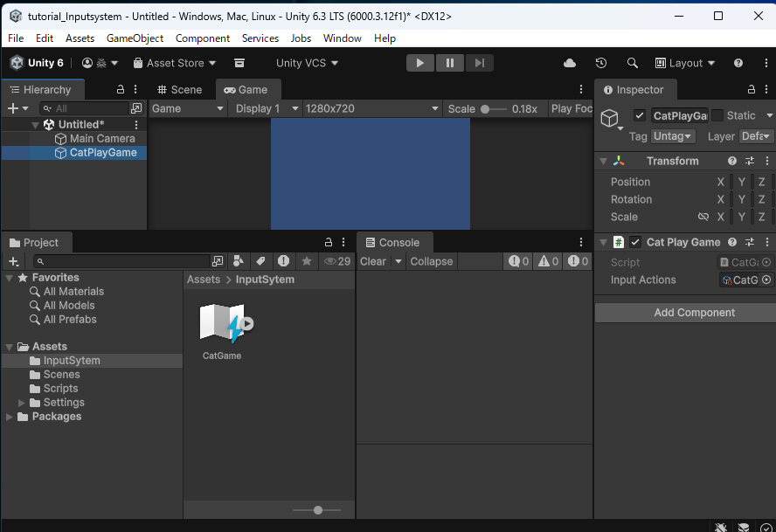Open Cat Play Game component help icon
The image size is (776, 532).
pyautogui.click(x=732, y=242)
